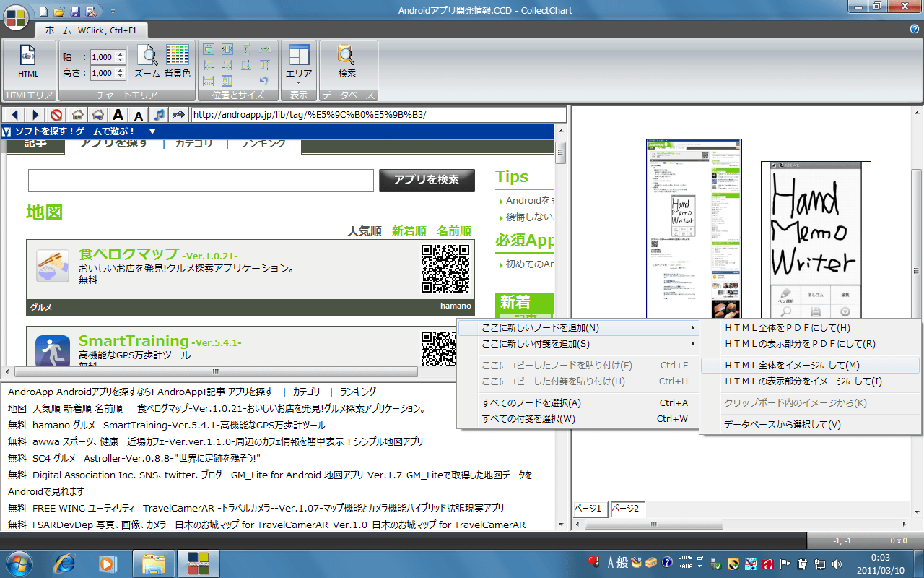
Task: Click the red stop loading icon
Action: [56, 115]
